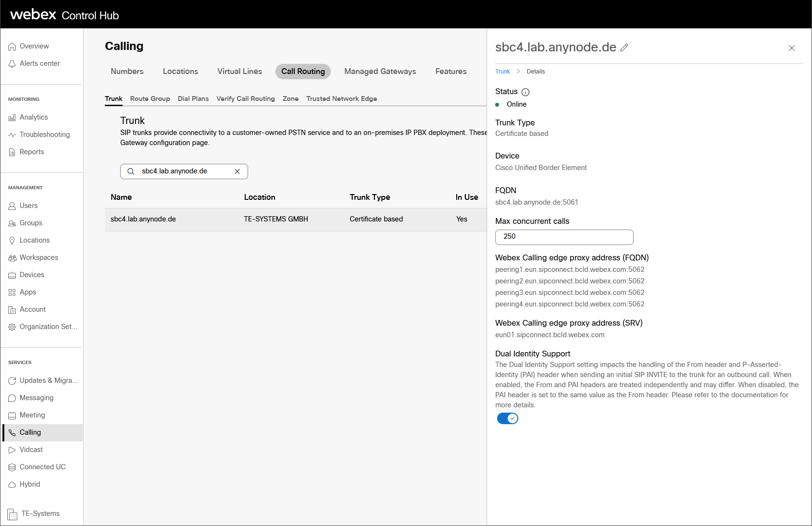The image size is (812, 526).
Task: Open the Webex Control Hub logo
Action: (x=64, y=15)
